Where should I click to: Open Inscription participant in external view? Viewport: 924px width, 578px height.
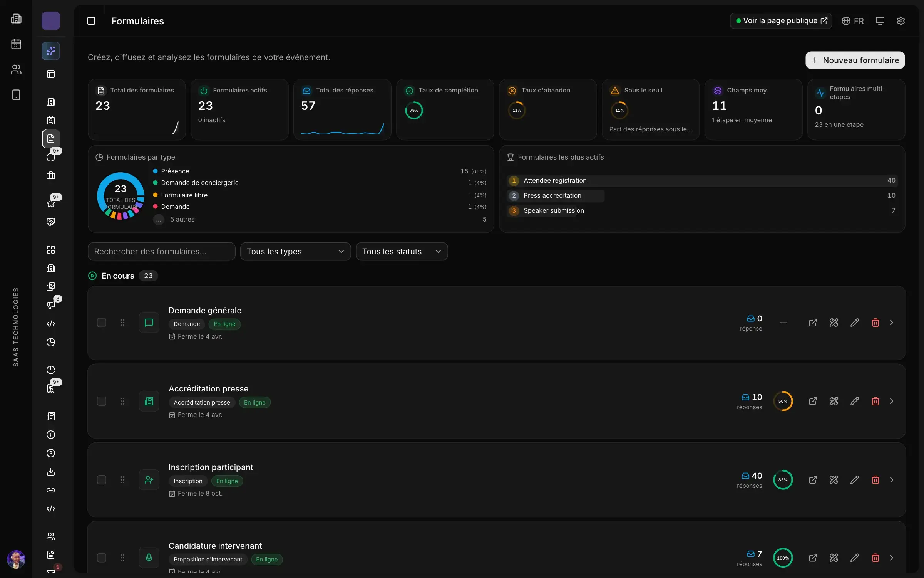813,480
